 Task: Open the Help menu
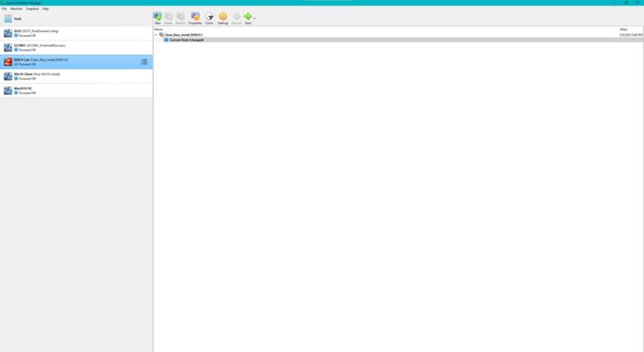tap(46, 9)
